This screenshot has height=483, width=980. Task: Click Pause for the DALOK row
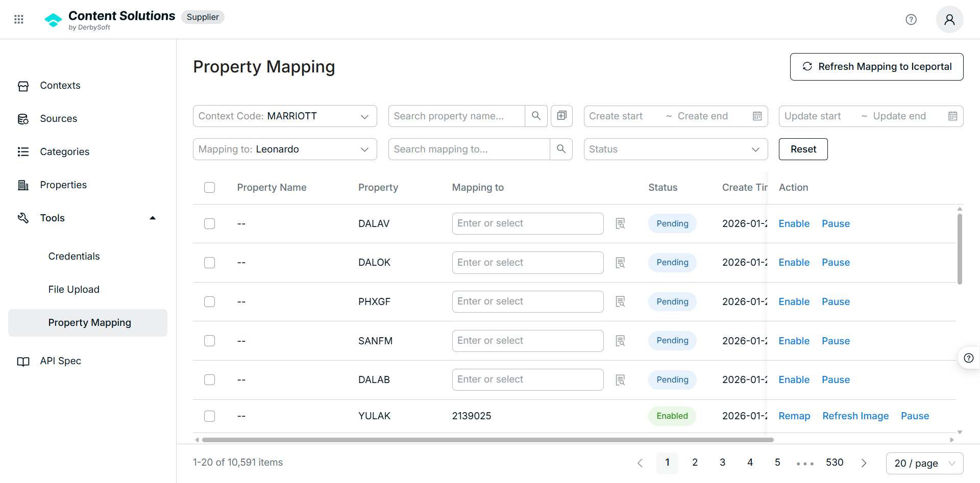click(836, 263)
